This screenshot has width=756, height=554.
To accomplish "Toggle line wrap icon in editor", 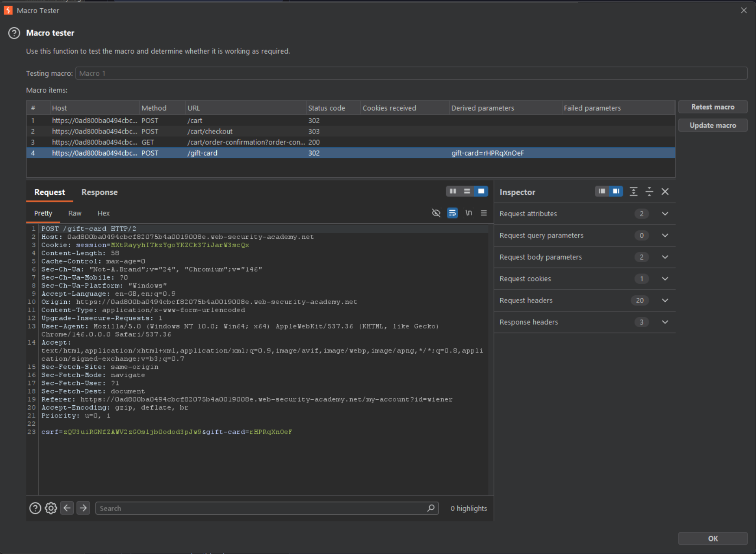I will pyautogui.click(x=452, y=213).
